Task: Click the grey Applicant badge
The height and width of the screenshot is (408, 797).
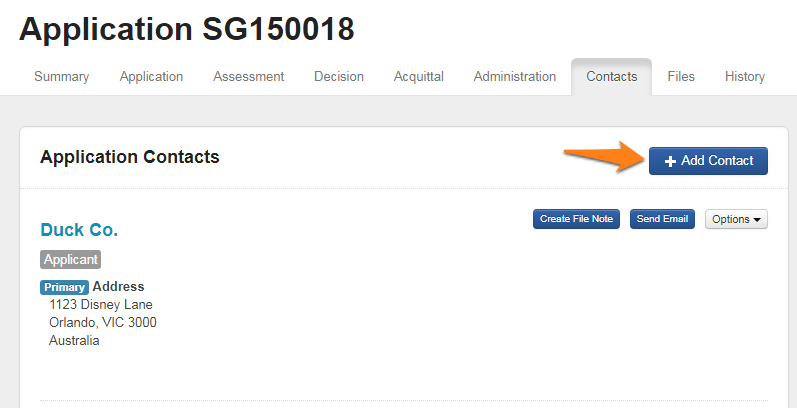Action: pyautogui.click(x=71, y=260)
